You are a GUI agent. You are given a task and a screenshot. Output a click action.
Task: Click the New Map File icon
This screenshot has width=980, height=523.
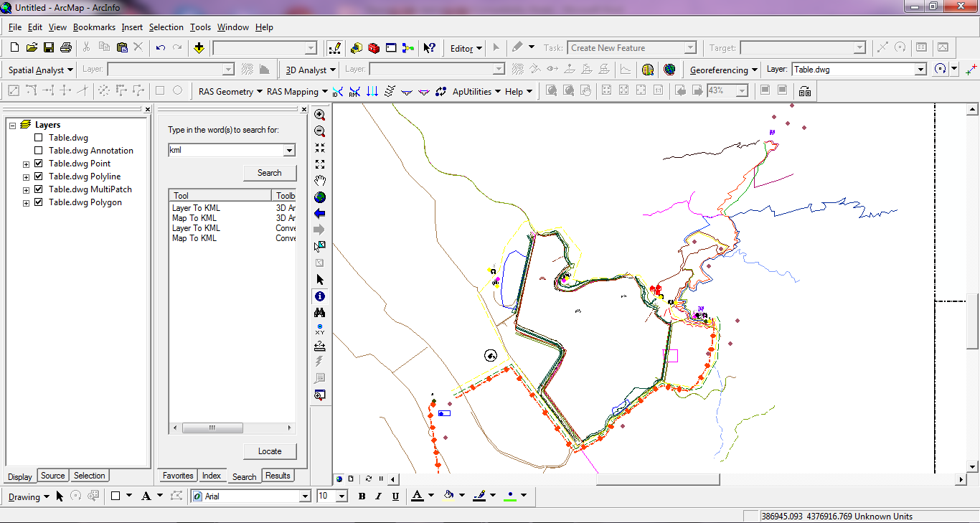coord(14,47)
